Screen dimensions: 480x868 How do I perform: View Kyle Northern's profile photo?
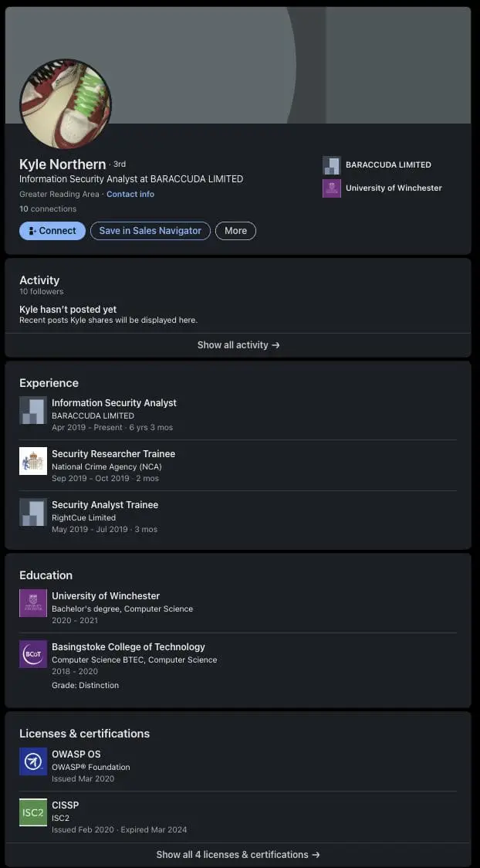tap(66, 103)
